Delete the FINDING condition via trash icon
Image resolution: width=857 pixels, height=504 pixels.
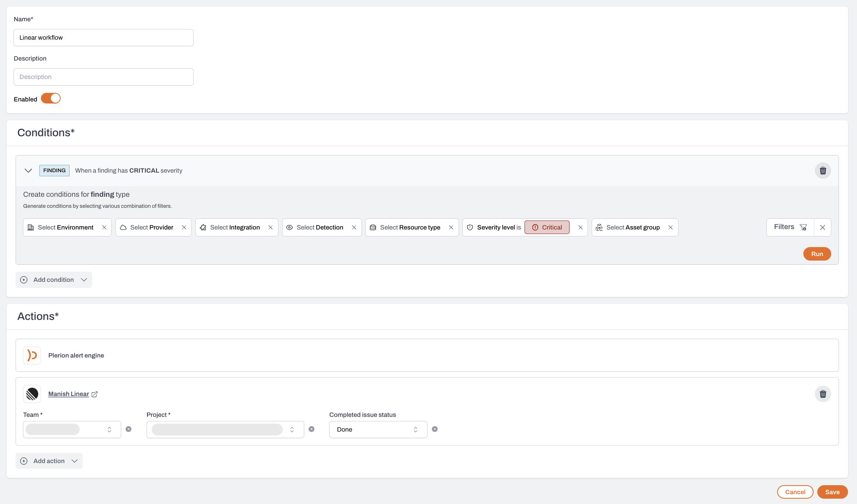[823, 171]
